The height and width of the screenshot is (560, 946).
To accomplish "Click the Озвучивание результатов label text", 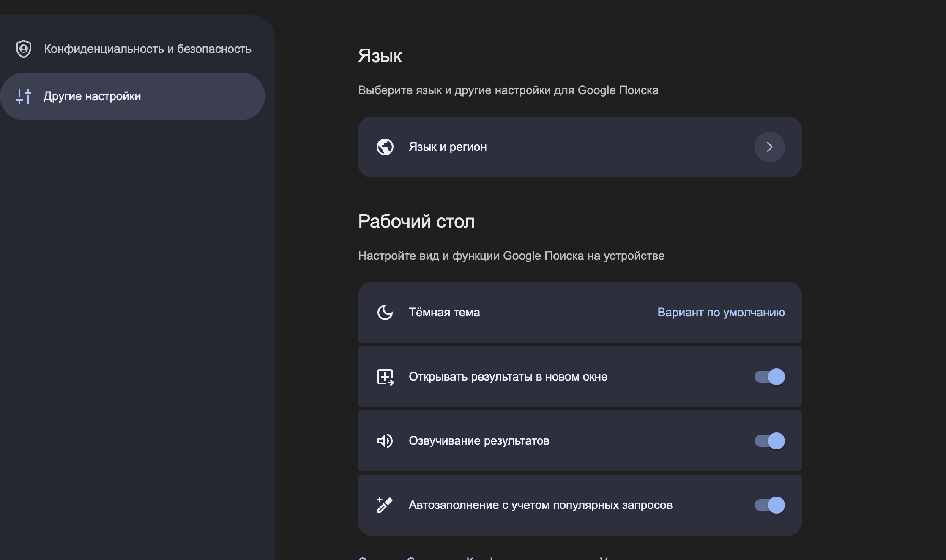I will (x=479, y=441).
